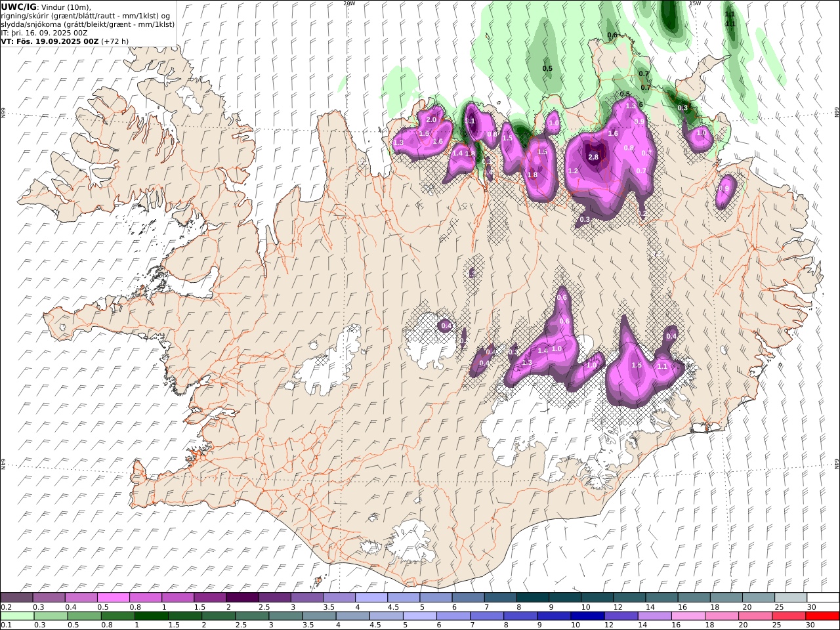The width and height of the screenshot is (840, 630).
Task: Click the darkest green bottom-row swatch labeled 1
Action: pos(151,616)
